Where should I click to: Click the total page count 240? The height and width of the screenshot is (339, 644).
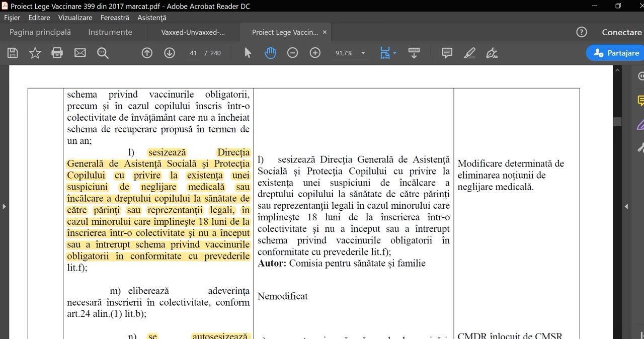point(215,53)
